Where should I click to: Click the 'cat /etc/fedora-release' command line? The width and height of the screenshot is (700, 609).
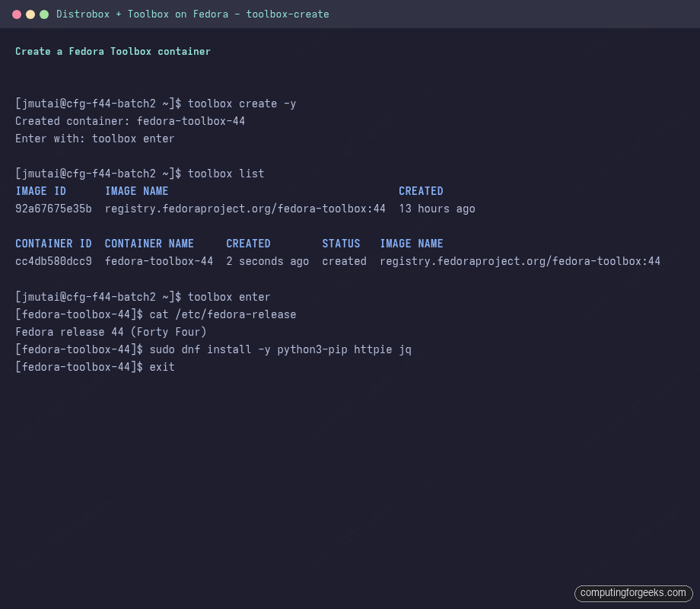point(156,314)
